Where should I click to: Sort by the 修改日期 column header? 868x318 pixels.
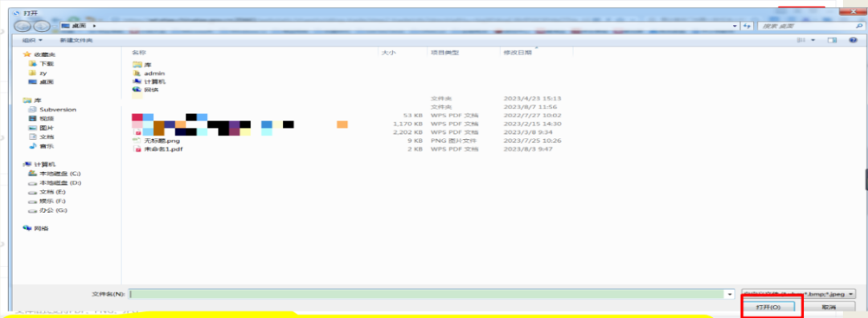coord(517,52)
